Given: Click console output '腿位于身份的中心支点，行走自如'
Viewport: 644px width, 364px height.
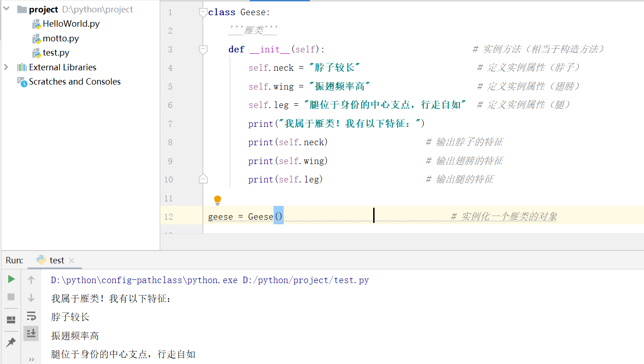Looking at the screenshot, I should [123, 354].
